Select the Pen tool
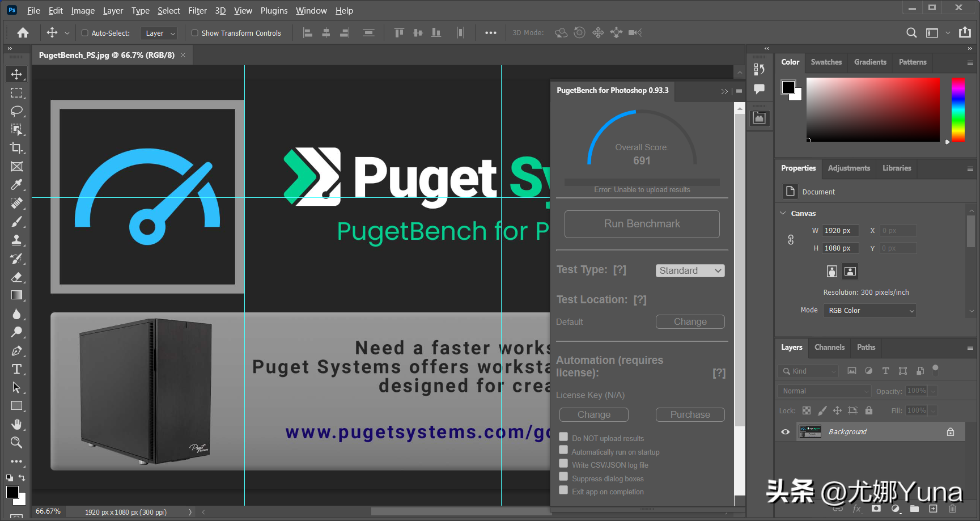The height and width of the screenshot is (521, 980). pyautogui.click(x=16, y=351)
